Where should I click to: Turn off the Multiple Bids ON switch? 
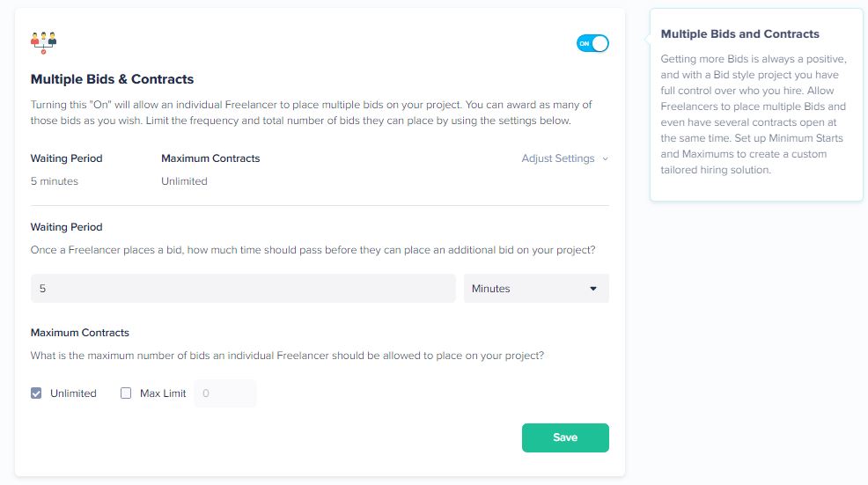(x=592, y=43)
